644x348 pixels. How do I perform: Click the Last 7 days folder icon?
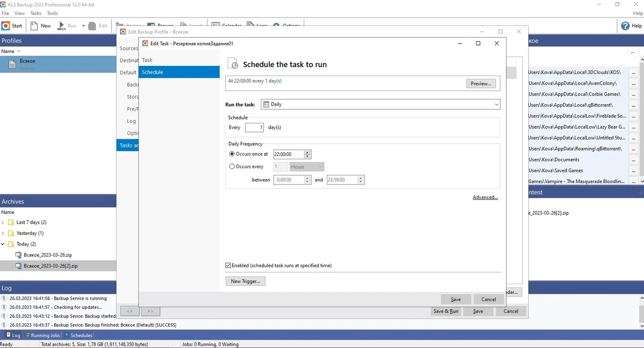[11, 222]
